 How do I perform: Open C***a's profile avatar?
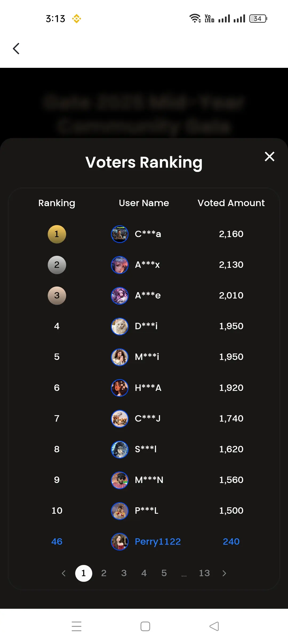coord(120,234)
